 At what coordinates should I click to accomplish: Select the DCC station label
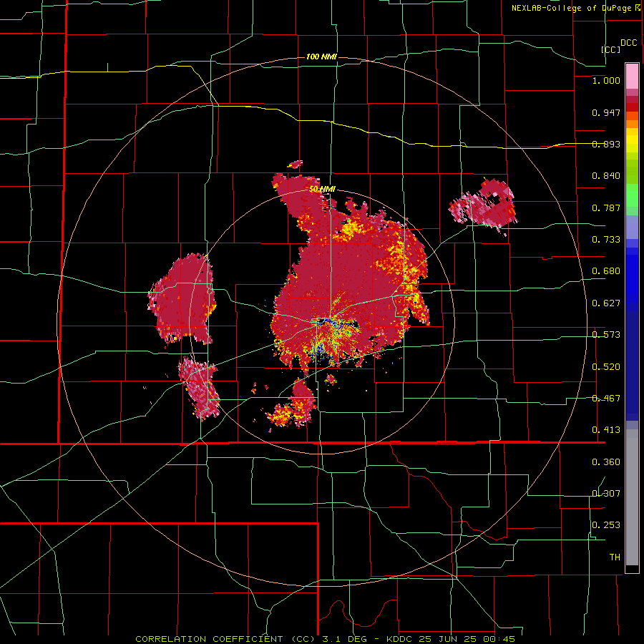(629, 43)
